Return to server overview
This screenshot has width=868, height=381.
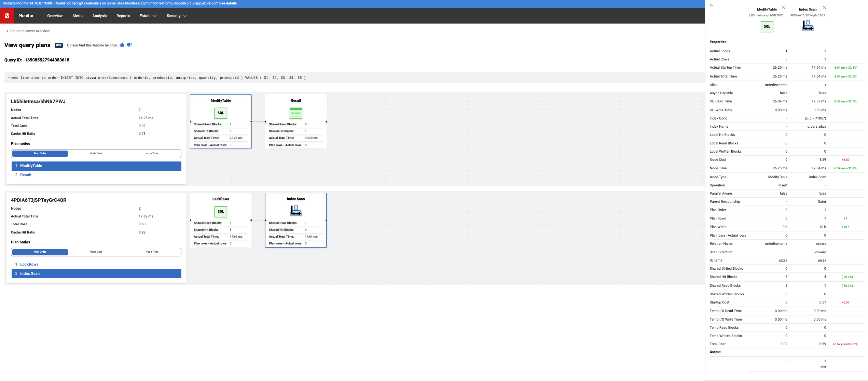(x=30, y=31)
